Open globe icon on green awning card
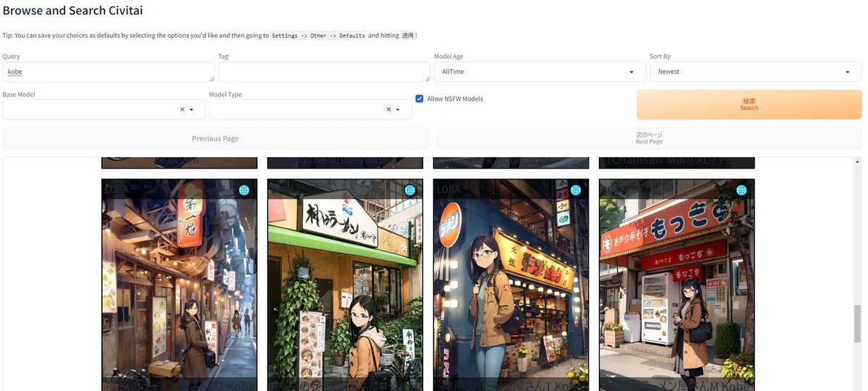This screenshot has width=868, height=391. point(410,190)
